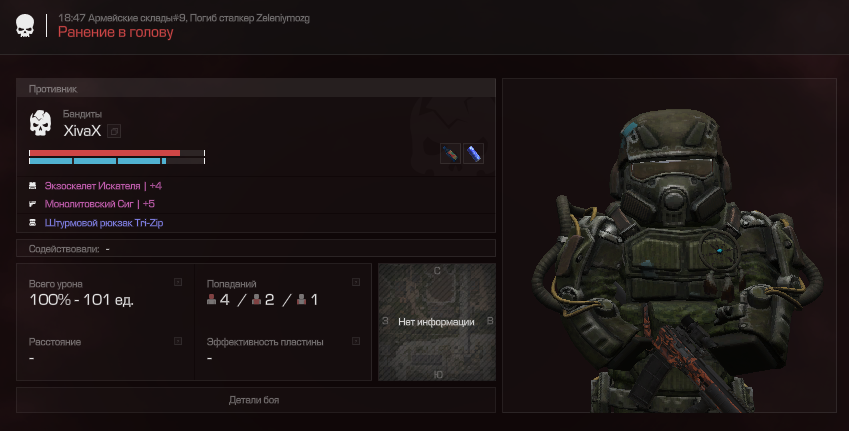Click the header text mentioning Zeleniymozg
The height and width of the screenshot is (431, 849).
pos(184,18)
